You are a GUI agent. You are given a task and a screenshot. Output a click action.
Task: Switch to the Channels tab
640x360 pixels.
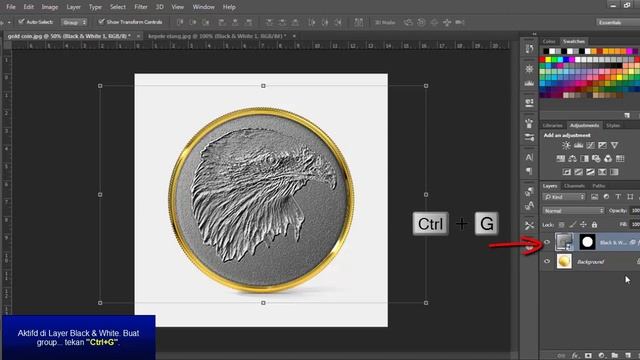[574, 186]
